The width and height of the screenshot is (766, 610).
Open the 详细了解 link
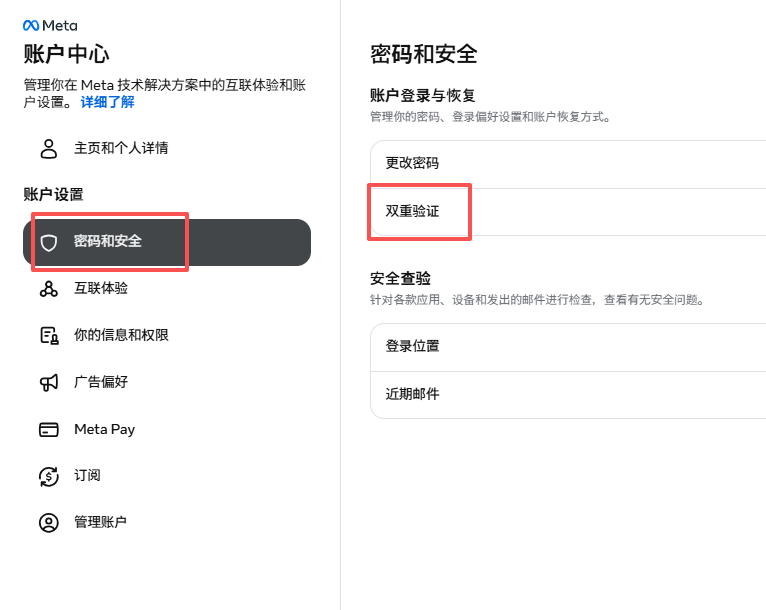tap(107, 102)
